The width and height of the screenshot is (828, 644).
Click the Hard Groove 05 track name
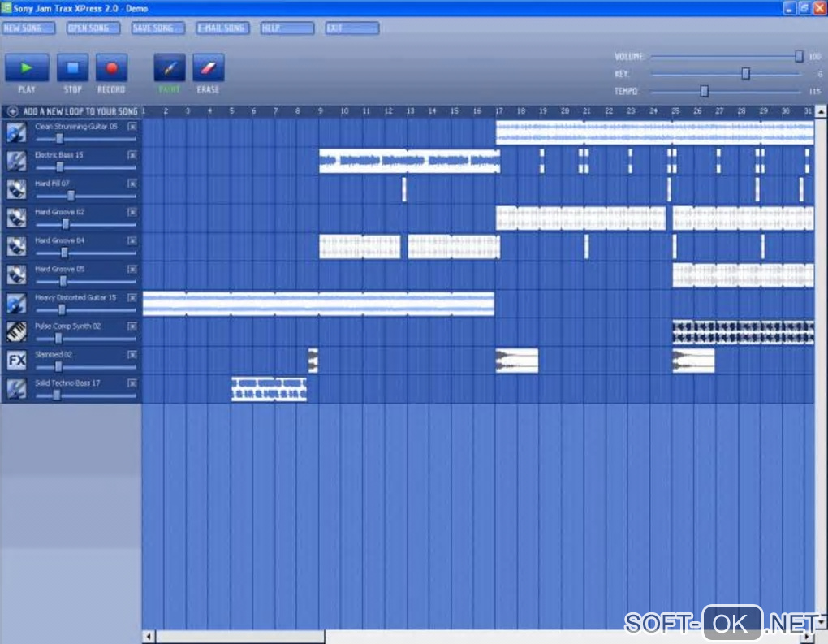click(x=60, y=269)
